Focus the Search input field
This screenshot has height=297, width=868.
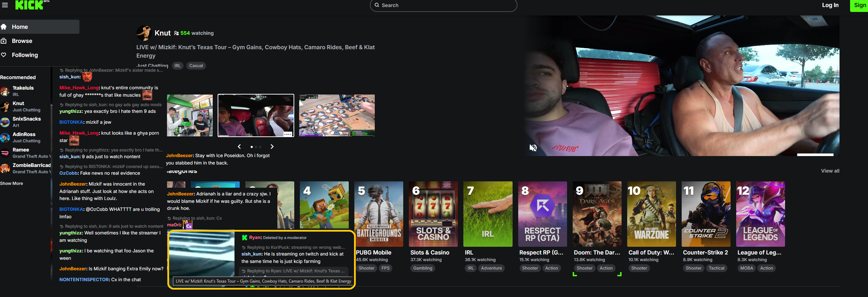coord(443,5)
